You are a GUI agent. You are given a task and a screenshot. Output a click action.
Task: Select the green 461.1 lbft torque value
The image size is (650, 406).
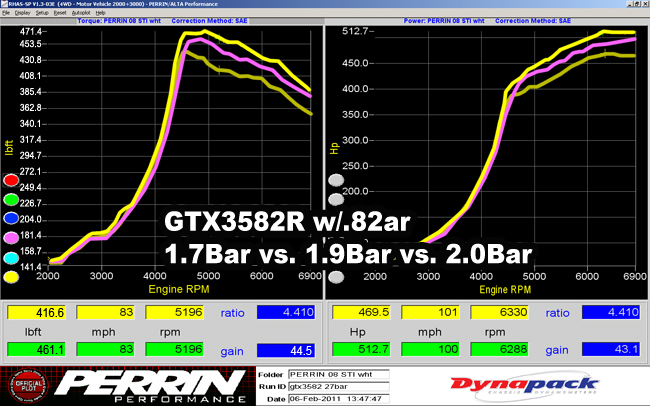36,350
